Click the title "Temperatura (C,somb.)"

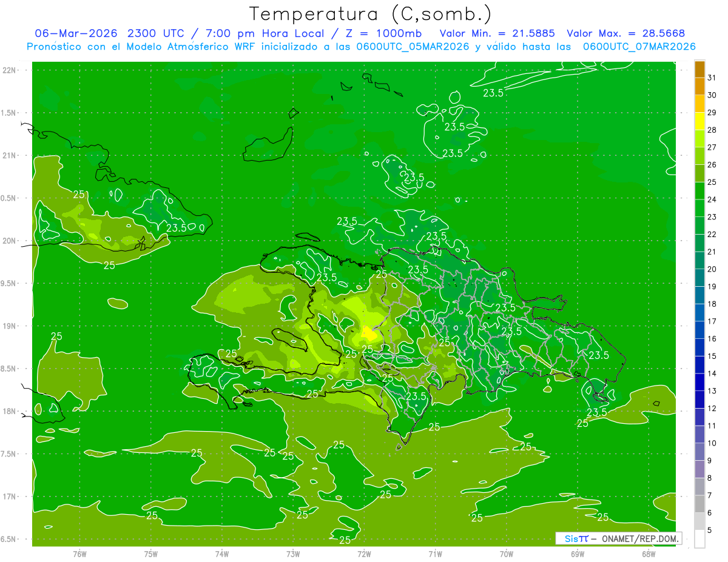(371, 13)
